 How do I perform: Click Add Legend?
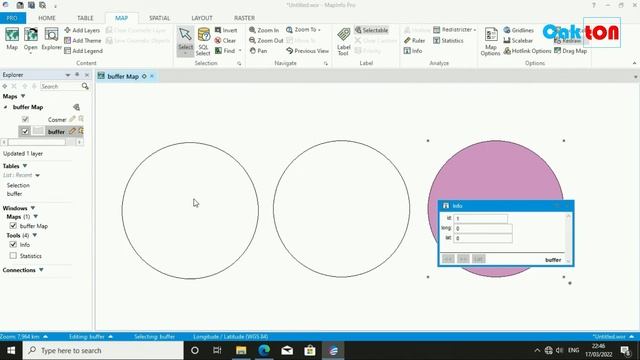[x=83, y=51]
